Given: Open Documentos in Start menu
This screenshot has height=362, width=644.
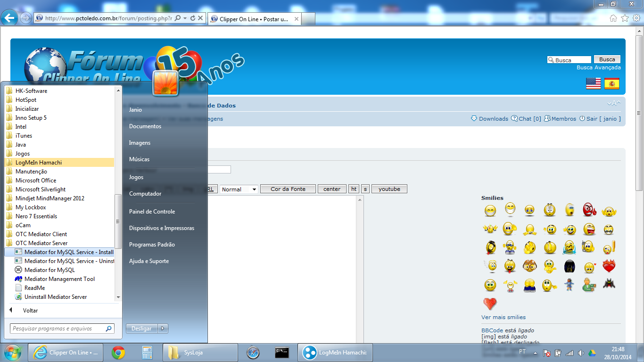Looking at the screenshot, I should (145, 126).
